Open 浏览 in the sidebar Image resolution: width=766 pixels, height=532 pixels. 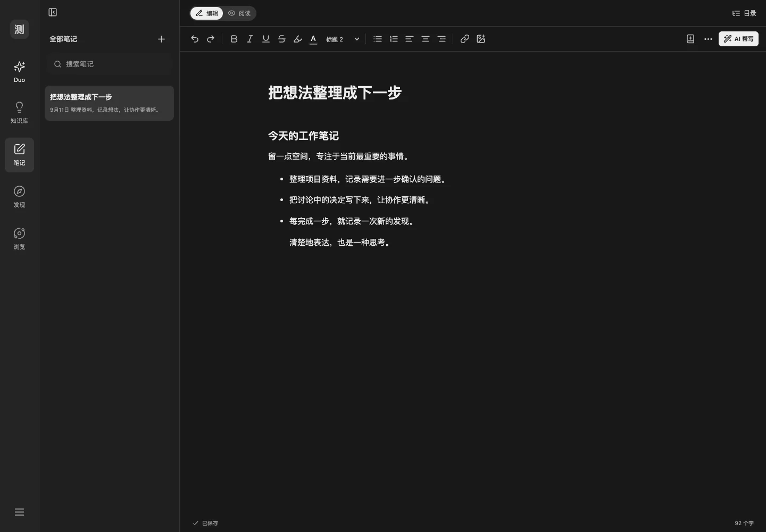coord(19,239)
